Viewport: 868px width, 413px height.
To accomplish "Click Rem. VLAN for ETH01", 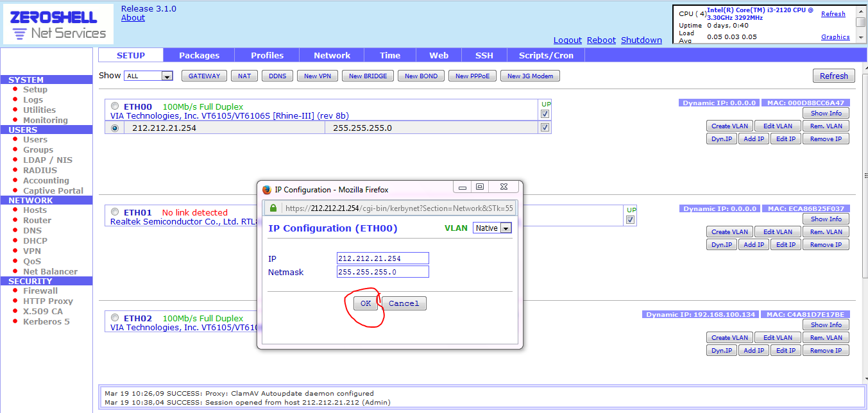I will 826,232.
